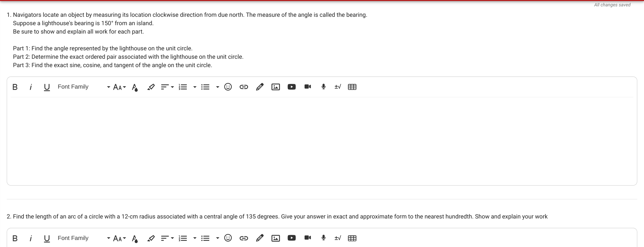Insert image in question 2 editor
The height and width of the screenshot is (247, 644).
point(276,238)
